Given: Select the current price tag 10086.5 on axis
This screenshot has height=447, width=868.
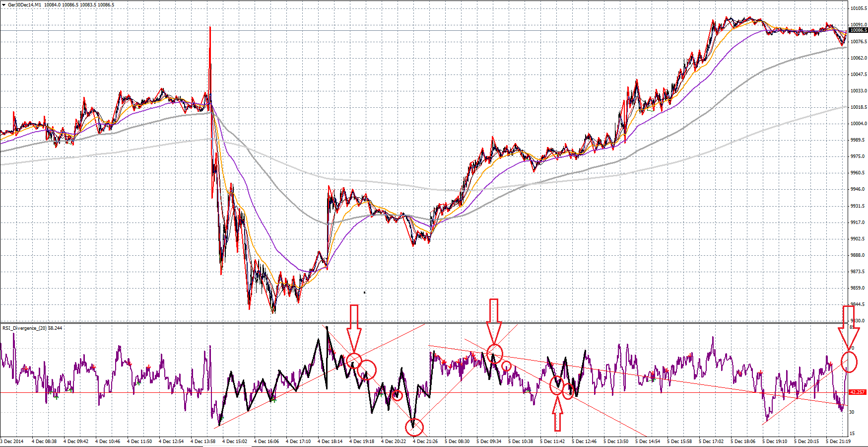Looking at the screenshot, I should [859, 30].
